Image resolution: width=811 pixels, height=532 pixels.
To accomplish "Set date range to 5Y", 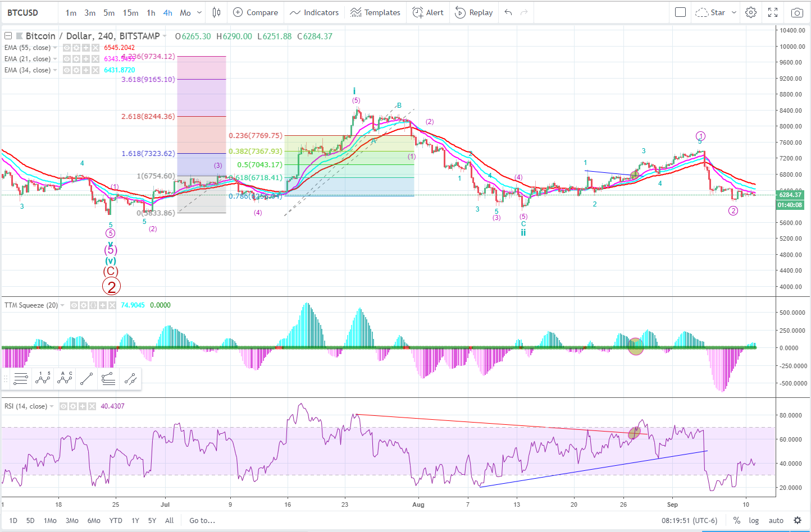I will pyautogui.click(x=152, y=520).
